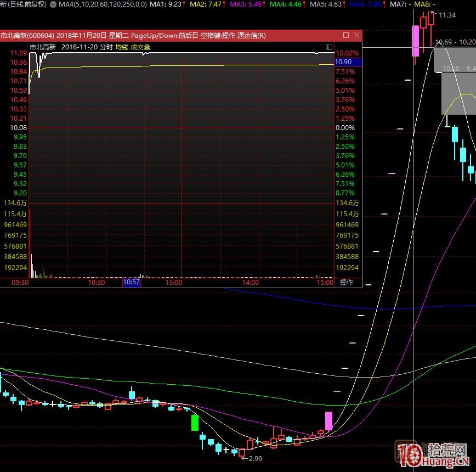
Task: Toggle the side panel icon in the intraday popup
Action: pyautogui.click(x=329, y=47)
